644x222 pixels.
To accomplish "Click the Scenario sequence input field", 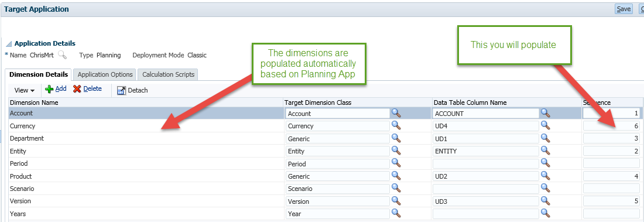I will coord(611,189).
